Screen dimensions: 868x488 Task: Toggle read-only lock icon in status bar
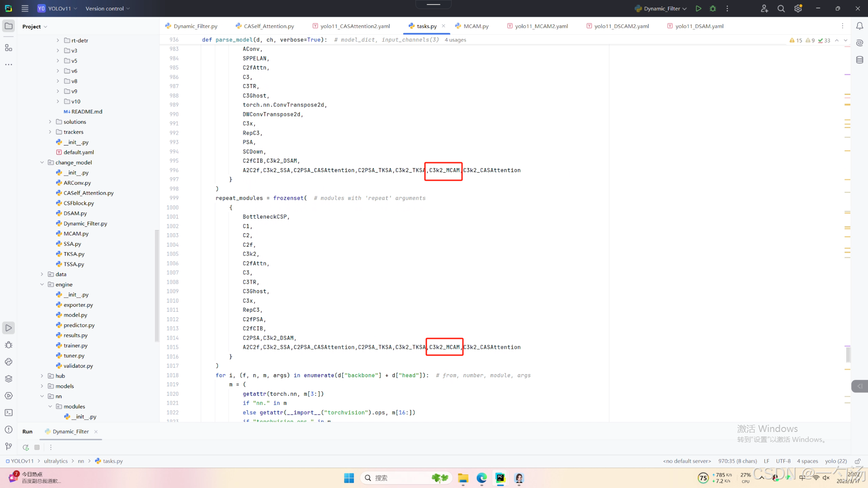click(x=857, y=461)
